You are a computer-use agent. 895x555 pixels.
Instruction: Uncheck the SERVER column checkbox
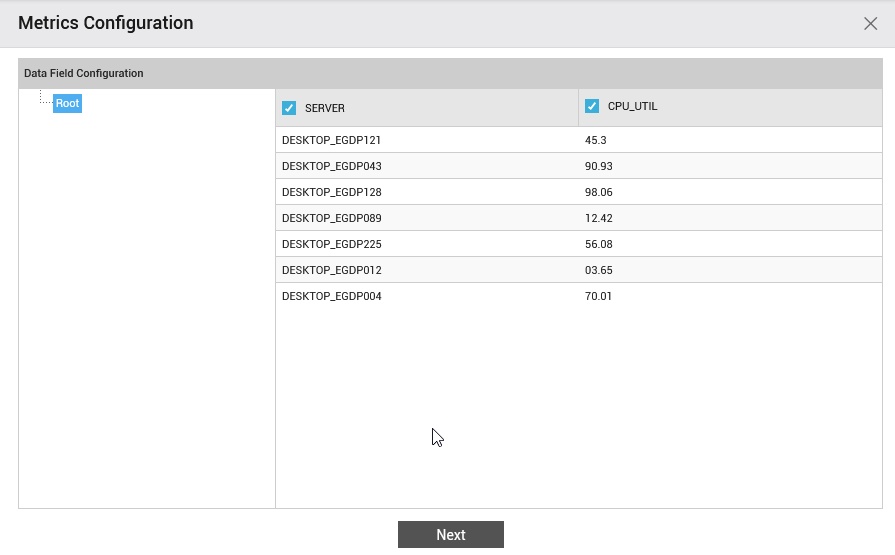point(289,108)
